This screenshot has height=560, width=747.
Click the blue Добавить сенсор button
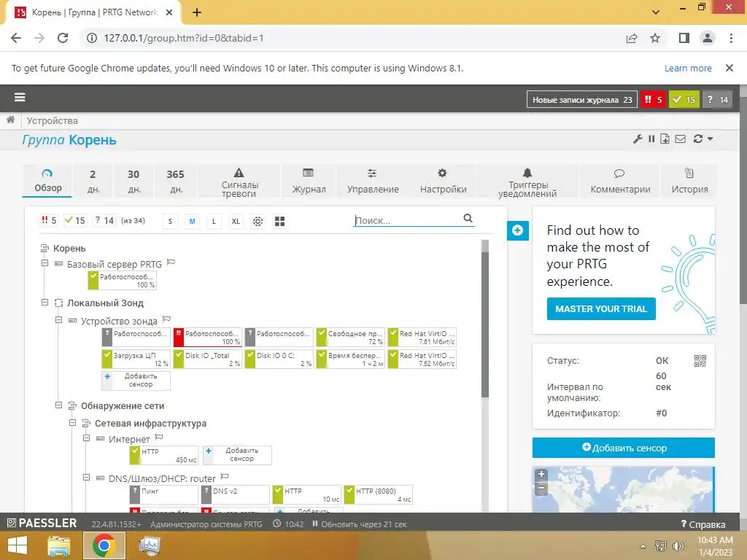pos(624,448)
